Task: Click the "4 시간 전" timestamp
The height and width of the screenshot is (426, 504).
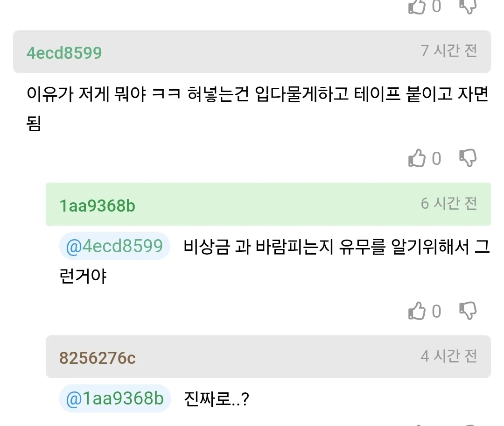Action: pos(448,356)
